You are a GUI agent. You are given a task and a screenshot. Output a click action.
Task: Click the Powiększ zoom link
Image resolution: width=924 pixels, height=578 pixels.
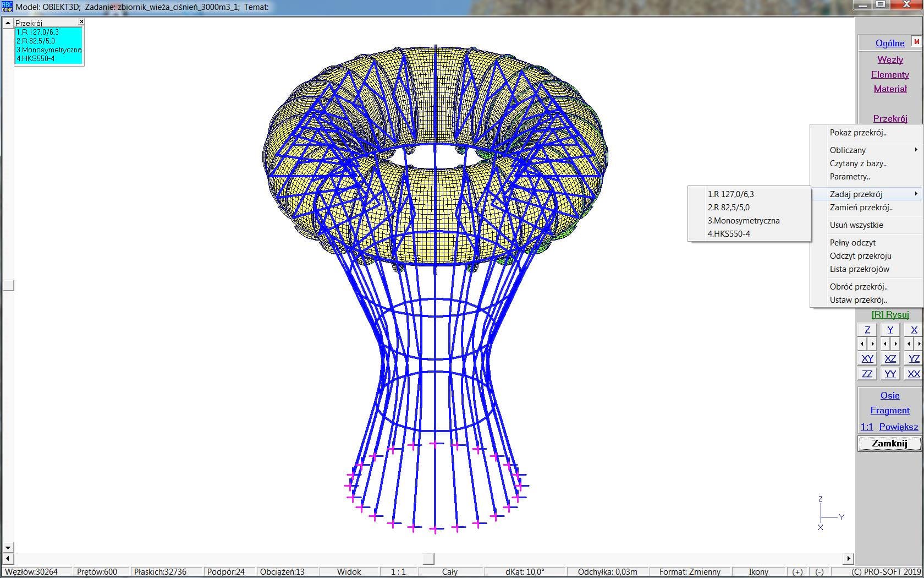coord(898,427)
